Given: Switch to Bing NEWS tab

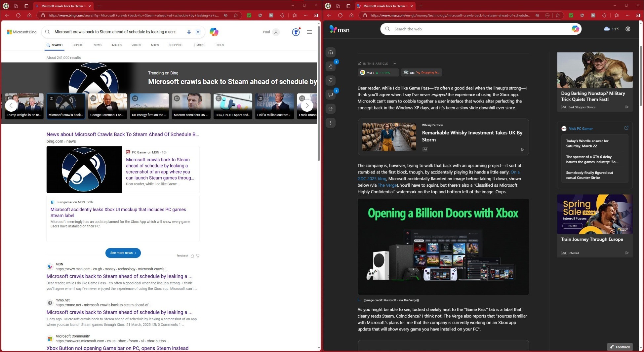Looking at the screenshot, I should pos(98,45).
